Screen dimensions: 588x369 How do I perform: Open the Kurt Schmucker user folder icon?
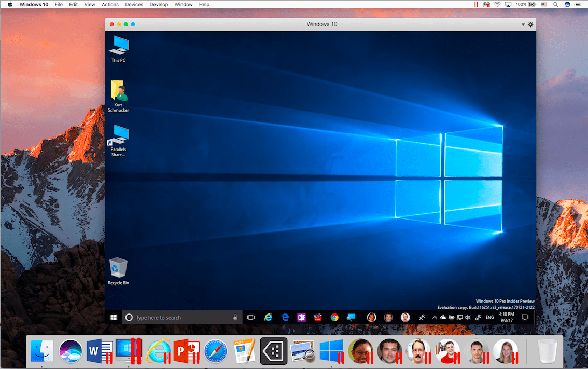pos(119,96)
